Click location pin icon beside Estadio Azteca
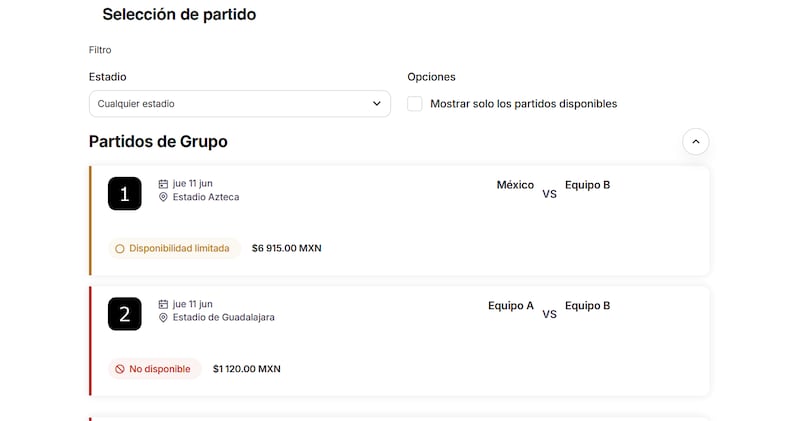This screenshot has width=800, height=421. [163, 198]
